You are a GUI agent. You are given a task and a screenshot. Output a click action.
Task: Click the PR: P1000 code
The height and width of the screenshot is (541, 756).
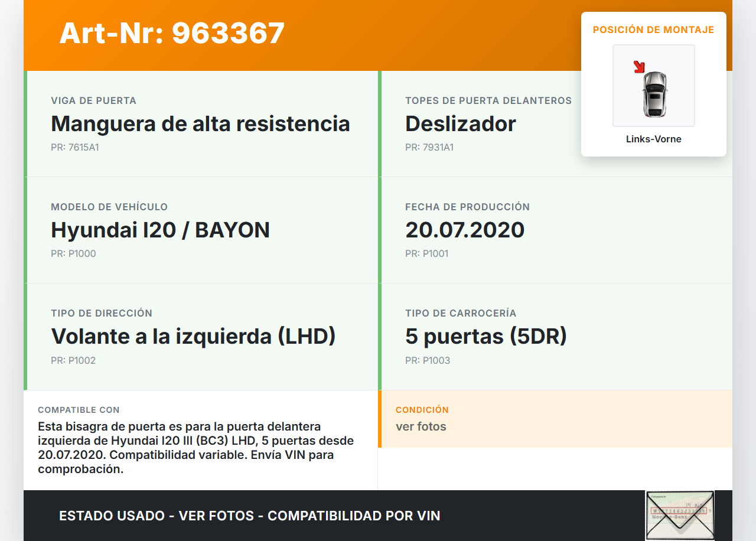[73, 254]
